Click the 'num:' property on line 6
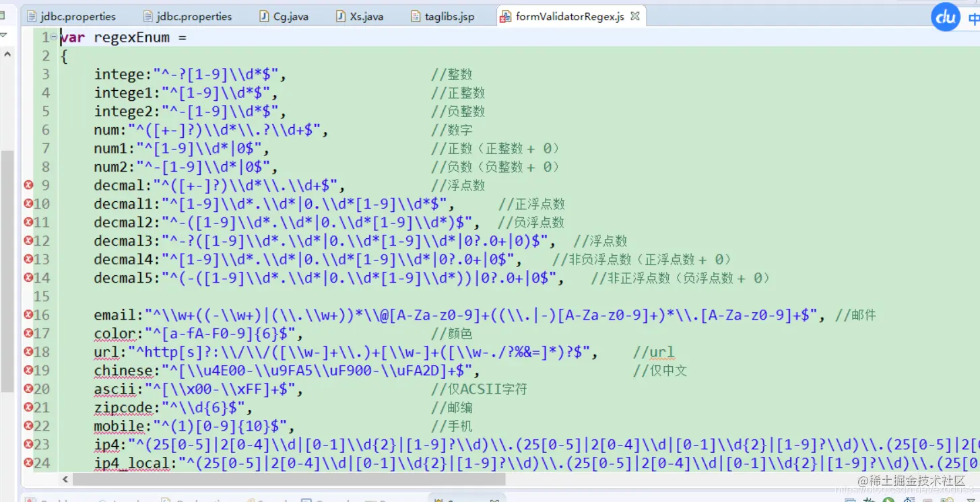 pyautogui.click(x=110, y=130)
